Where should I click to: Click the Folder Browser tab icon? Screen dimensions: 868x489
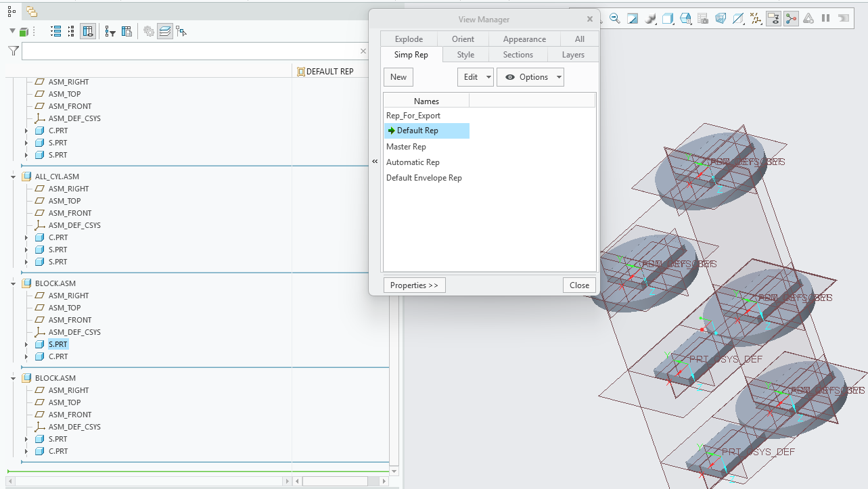[30, 11]
